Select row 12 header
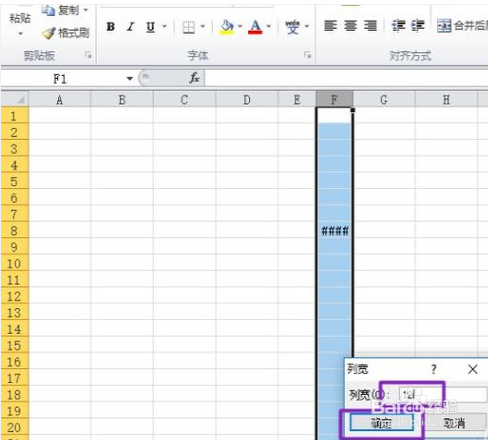Image resolution: width=488 pixels, height=440 pixels. 15,296
